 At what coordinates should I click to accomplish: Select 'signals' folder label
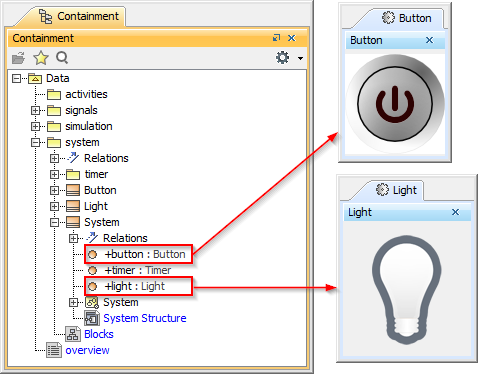coord(81,110)
